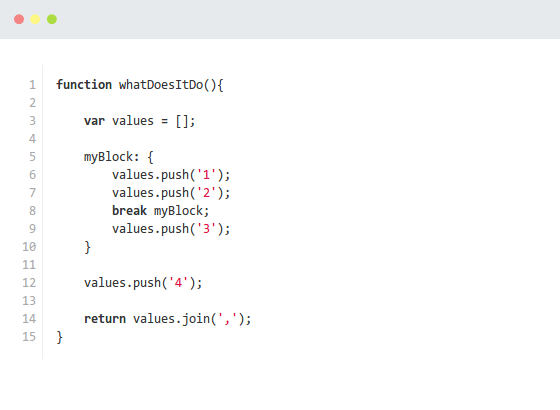Click the return keyword
Image resolution: width=560 pixels, height=410 pixels.
[105, 319]
